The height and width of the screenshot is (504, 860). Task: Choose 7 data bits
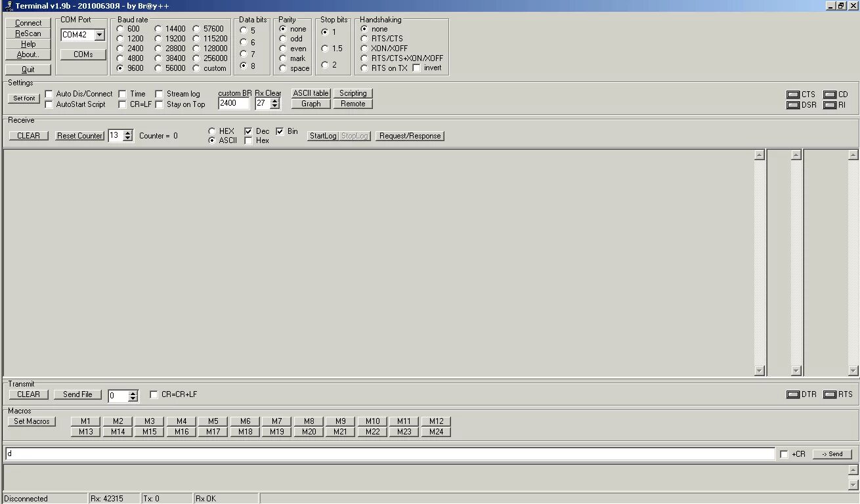pyautogui.click(x=244, y=54)
